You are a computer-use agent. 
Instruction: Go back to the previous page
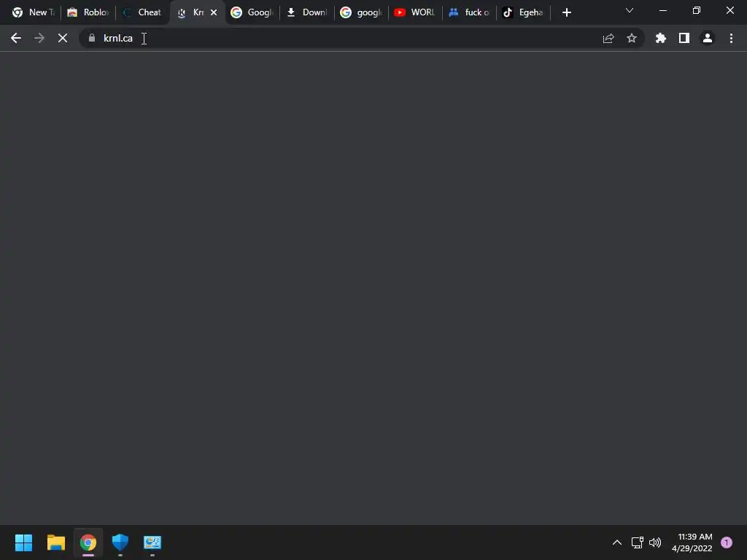[16, 38]
